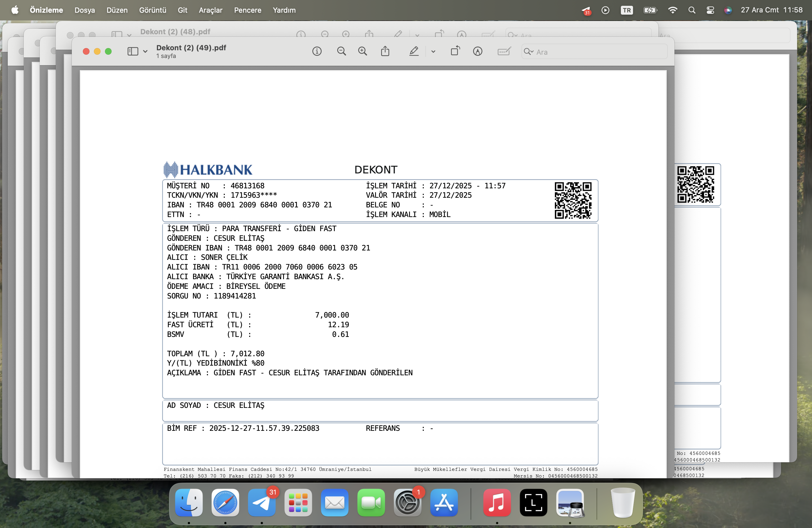This screenshot has height=528, width=812.
Task: Open the Önizleme app menu
Action: (46, 10)
